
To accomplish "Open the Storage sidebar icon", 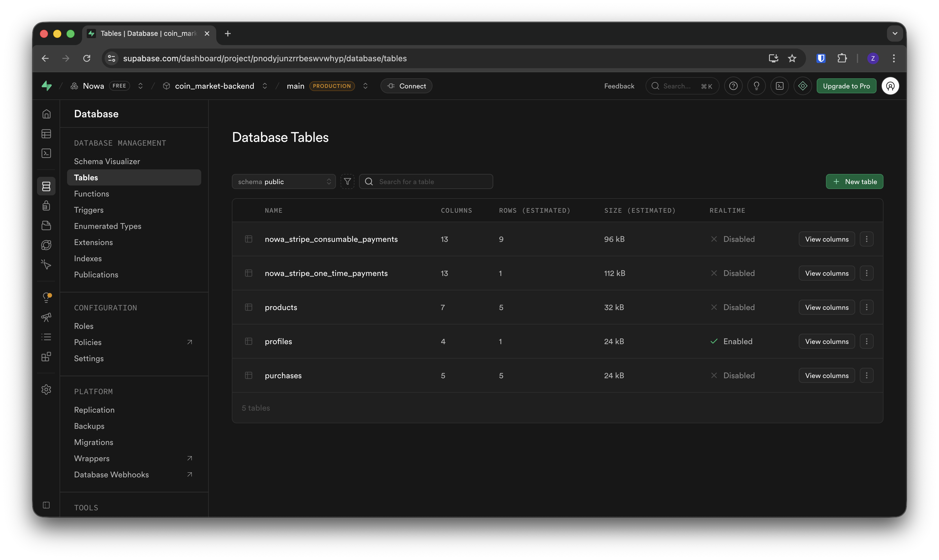I will coord(46,225).
